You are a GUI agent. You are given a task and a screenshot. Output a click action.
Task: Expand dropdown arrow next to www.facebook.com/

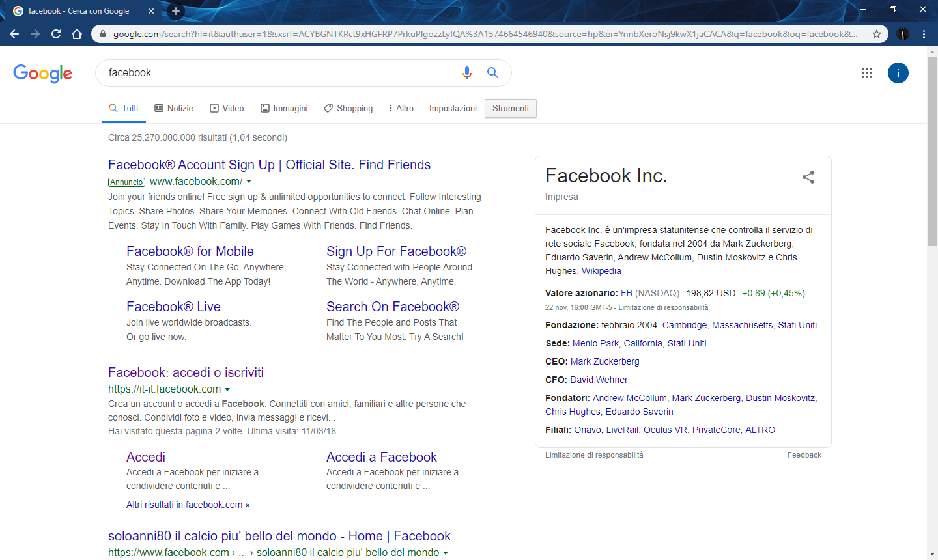249,182
